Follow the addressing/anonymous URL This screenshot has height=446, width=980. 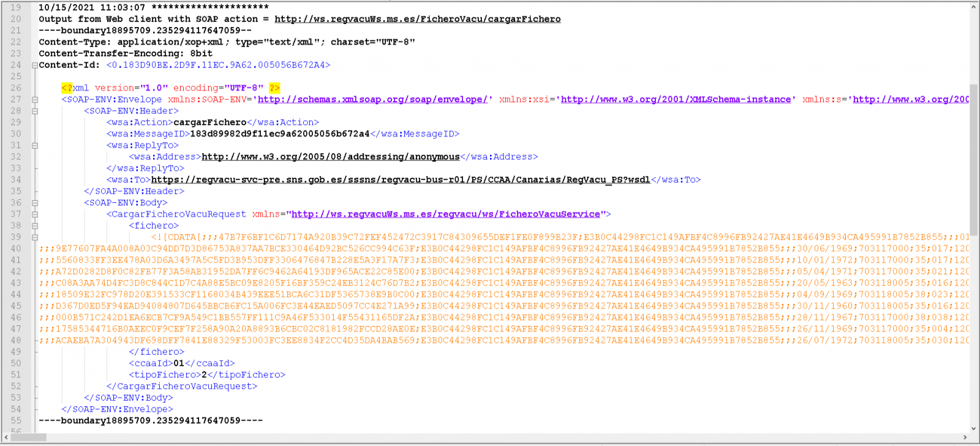point(330,157)
